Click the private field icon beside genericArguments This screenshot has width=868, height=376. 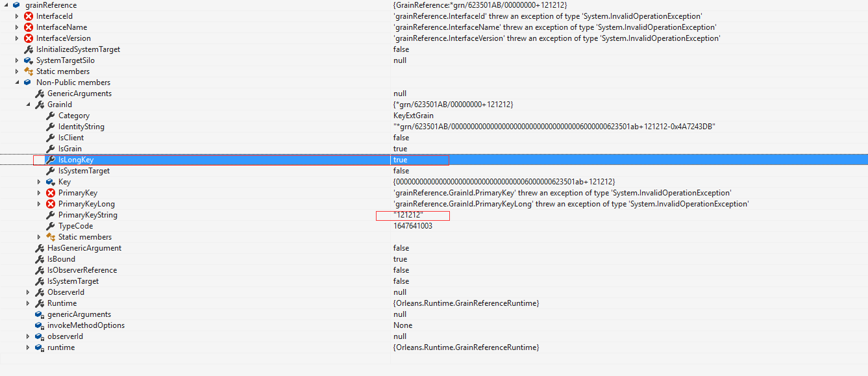coord(39,314)
